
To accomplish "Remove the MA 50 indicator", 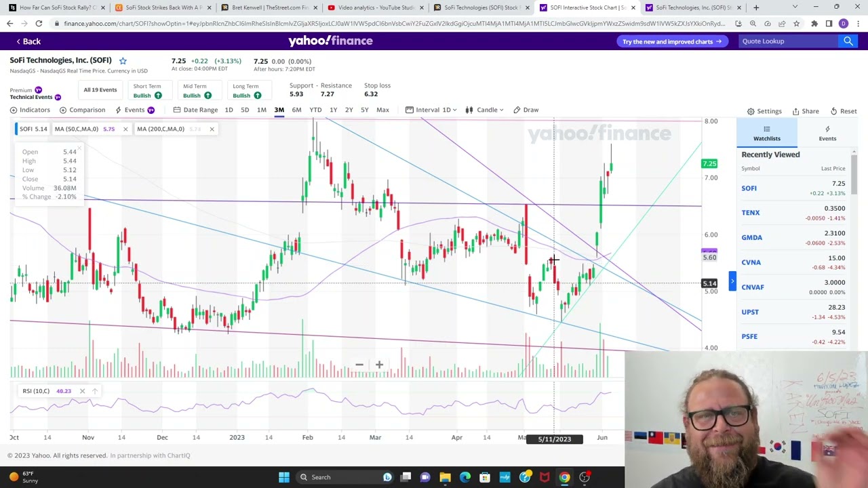I will (125, 129).
